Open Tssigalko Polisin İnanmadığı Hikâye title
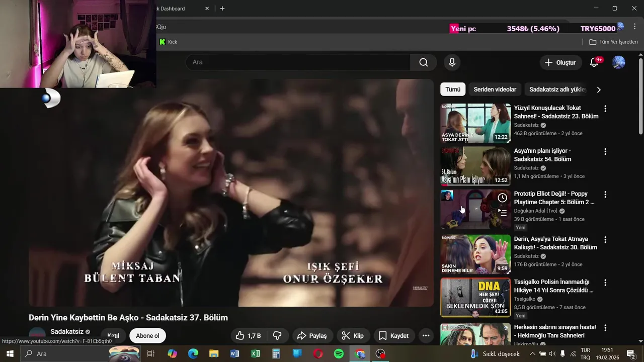 (553, 286)
